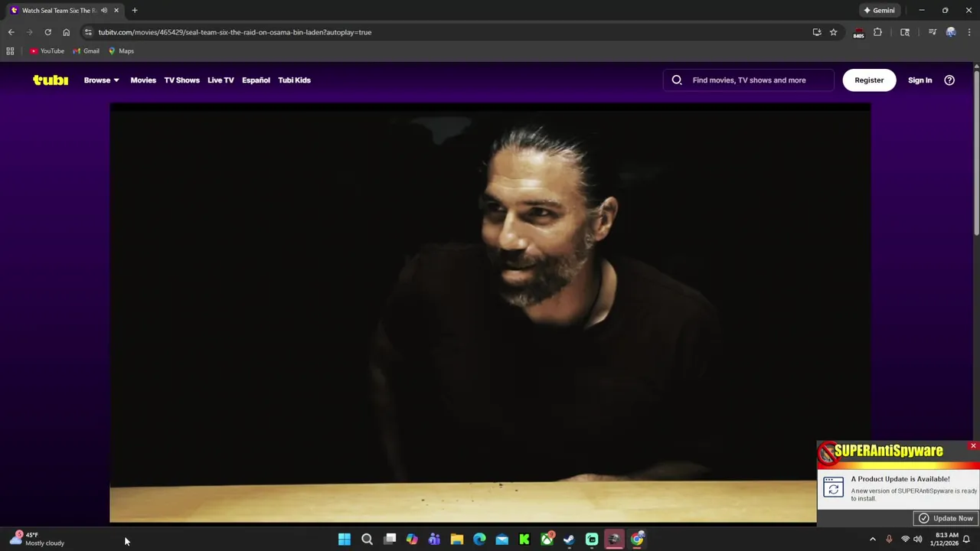The height and width of the screenshot is (551, 980).
Task: Open Steam from taskbar
Action: (x=569, y=540)
